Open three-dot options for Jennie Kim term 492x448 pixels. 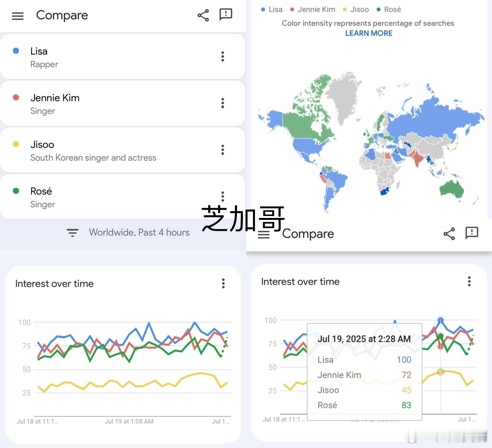tap(223, 103)
